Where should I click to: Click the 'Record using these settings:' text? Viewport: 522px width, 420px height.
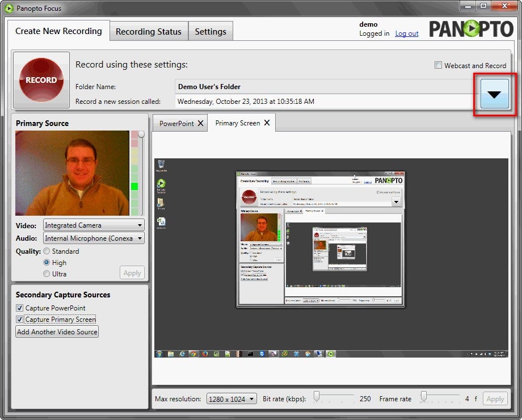[132, 64]
